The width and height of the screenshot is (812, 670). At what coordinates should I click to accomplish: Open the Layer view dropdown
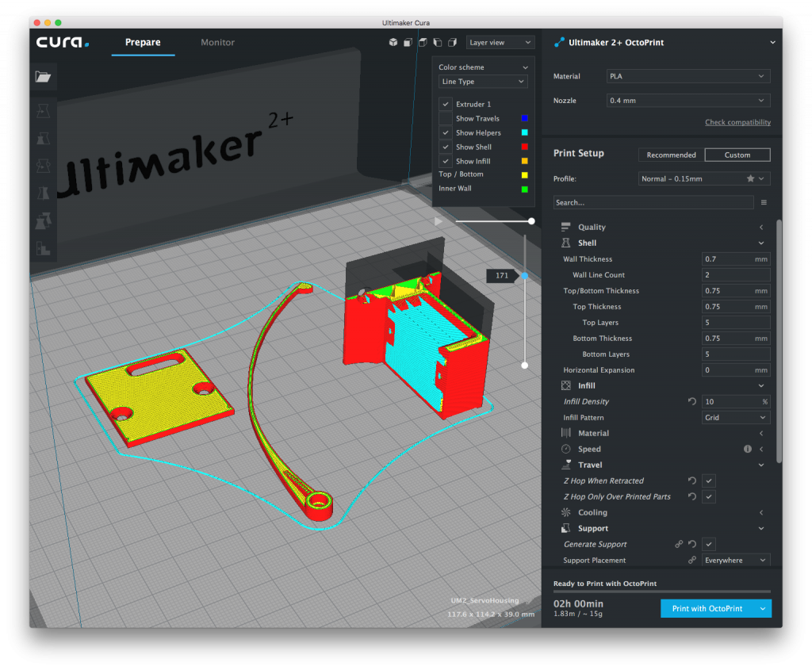500,43
